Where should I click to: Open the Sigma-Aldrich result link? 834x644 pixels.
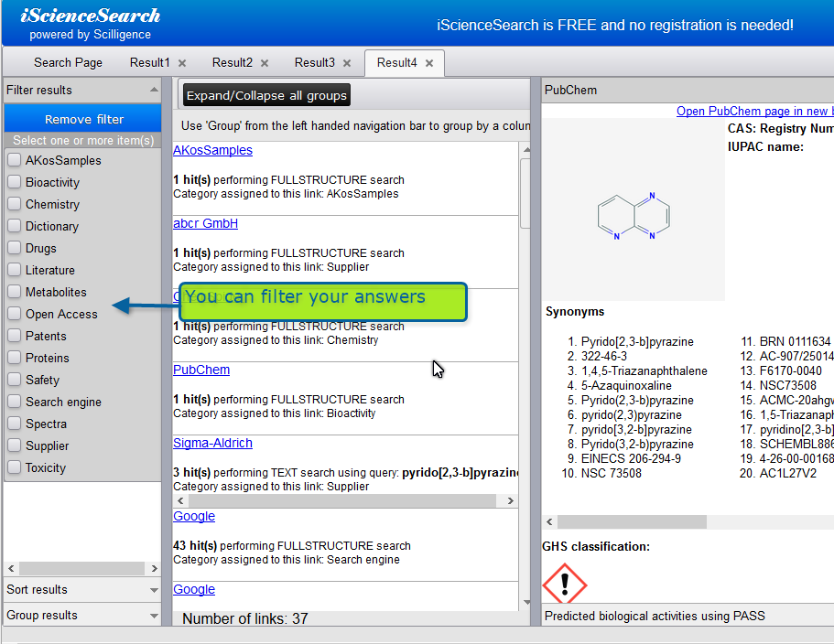(212, 443)
